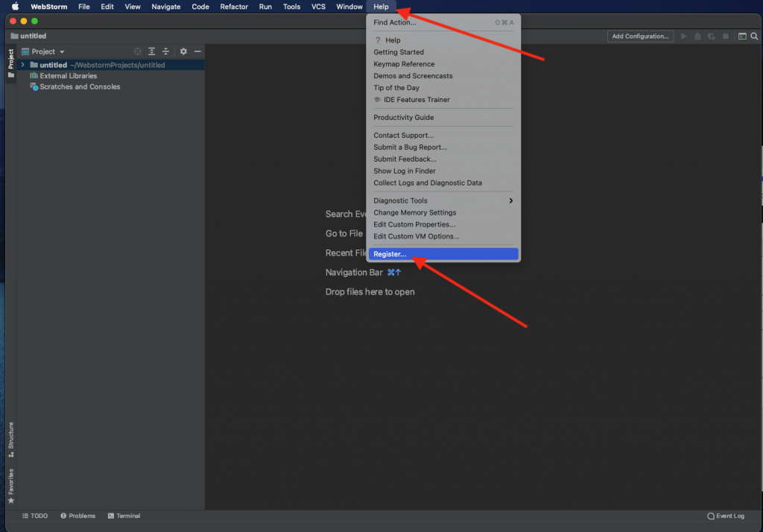Click the Structure vertical side tab
This screenshot has width=763, height=532.
tap(11, 440)
